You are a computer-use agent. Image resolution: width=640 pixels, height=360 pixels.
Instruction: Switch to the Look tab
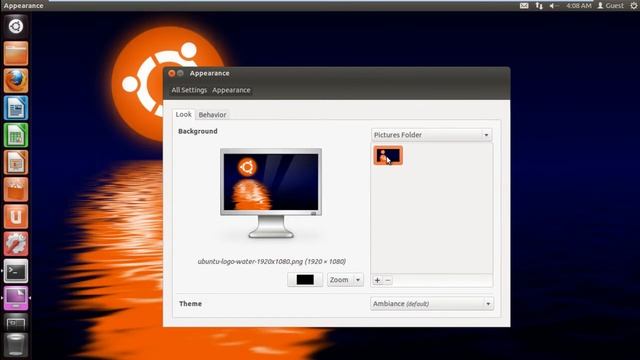click(x=183, y=114)
